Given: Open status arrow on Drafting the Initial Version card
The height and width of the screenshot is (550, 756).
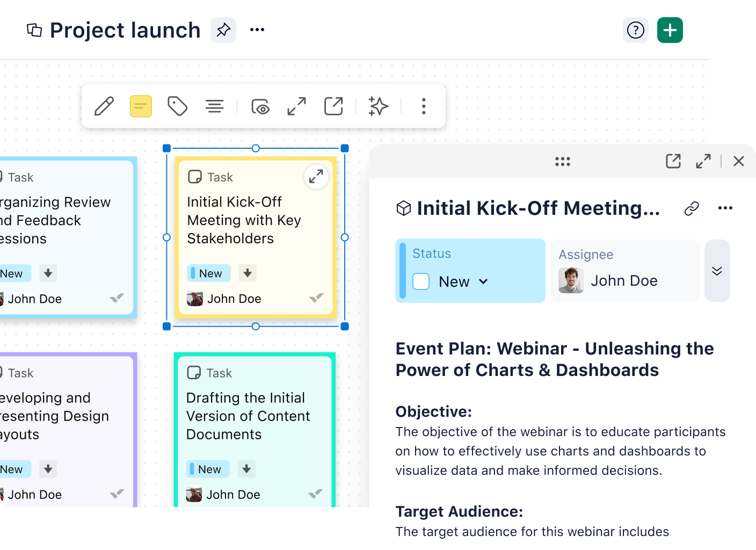Looking at the screenshot, I should (x=246, y=469).
